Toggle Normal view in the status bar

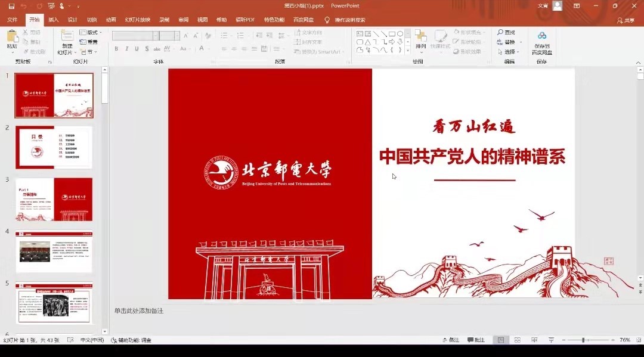click(x=501, y=340)
